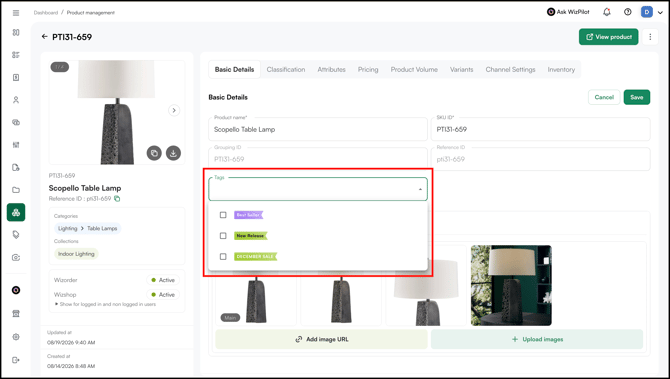Click the Table Lamps category text

click(x=102, y=229)
